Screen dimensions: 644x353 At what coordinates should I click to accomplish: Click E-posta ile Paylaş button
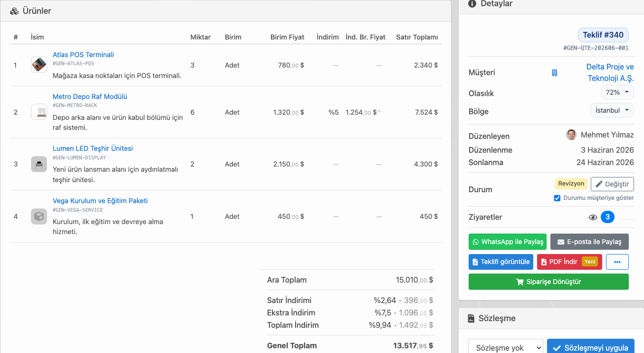[x=589, y=242]
